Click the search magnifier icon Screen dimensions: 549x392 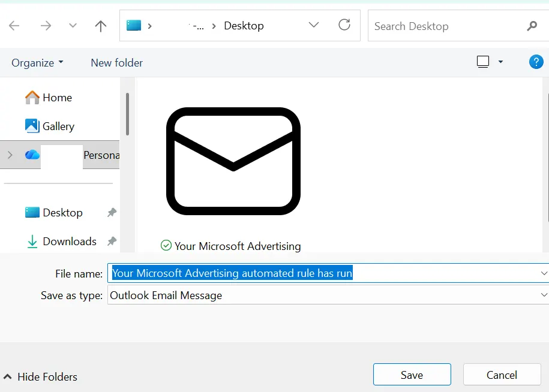(532, 26)
